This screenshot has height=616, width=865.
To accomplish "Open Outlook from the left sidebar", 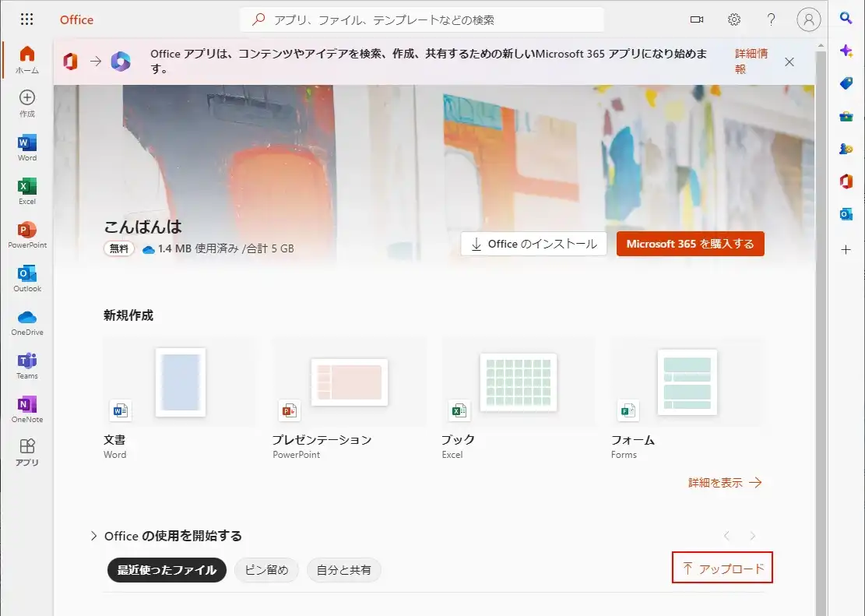I will 27,278.
